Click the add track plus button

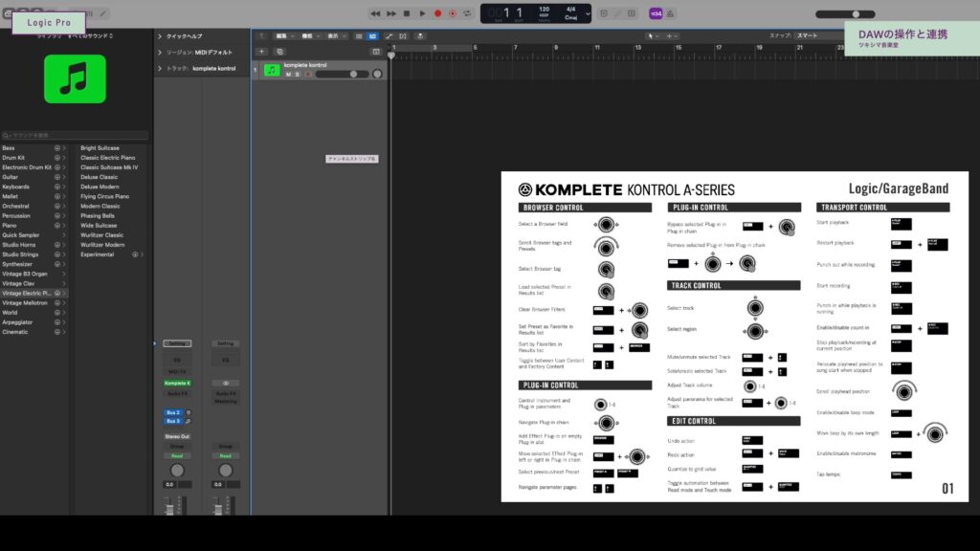[x=262, y=52]
